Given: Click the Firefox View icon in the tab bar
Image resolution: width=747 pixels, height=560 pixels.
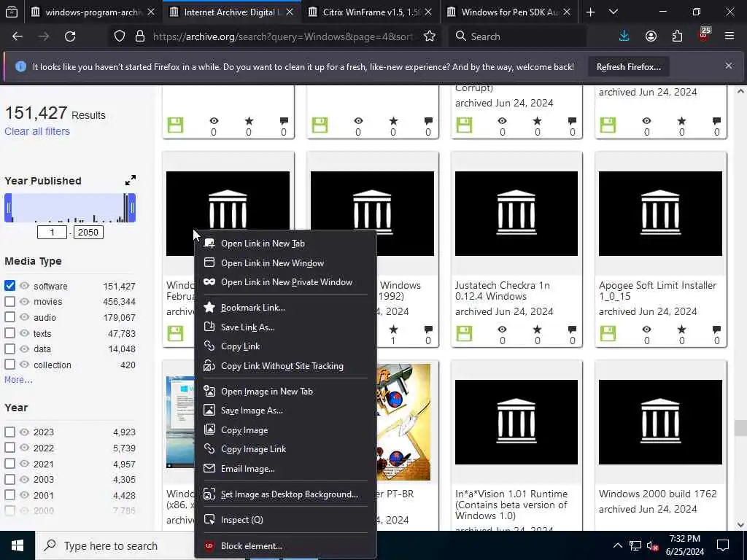Looking at the screenshot, I should (12, 12).
